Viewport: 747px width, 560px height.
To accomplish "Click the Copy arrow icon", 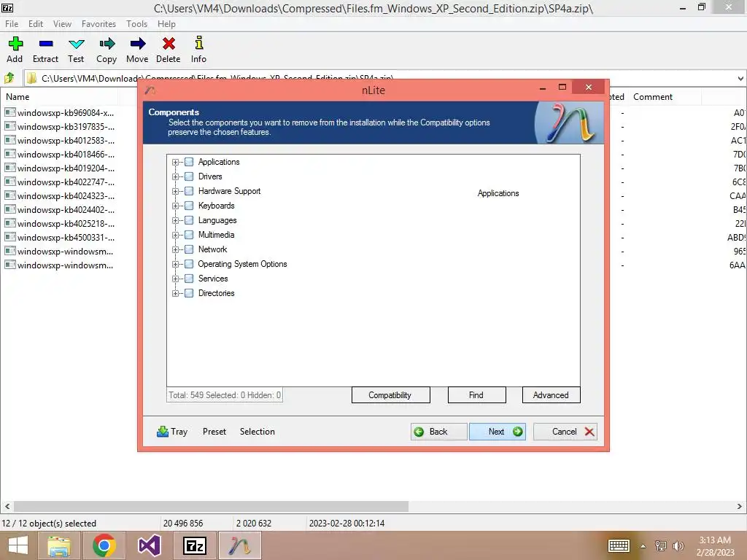I will pos(107,44).
